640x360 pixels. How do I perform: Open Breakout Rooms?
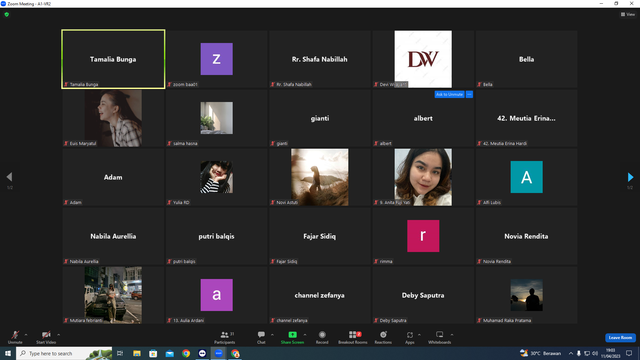[353, 337]
